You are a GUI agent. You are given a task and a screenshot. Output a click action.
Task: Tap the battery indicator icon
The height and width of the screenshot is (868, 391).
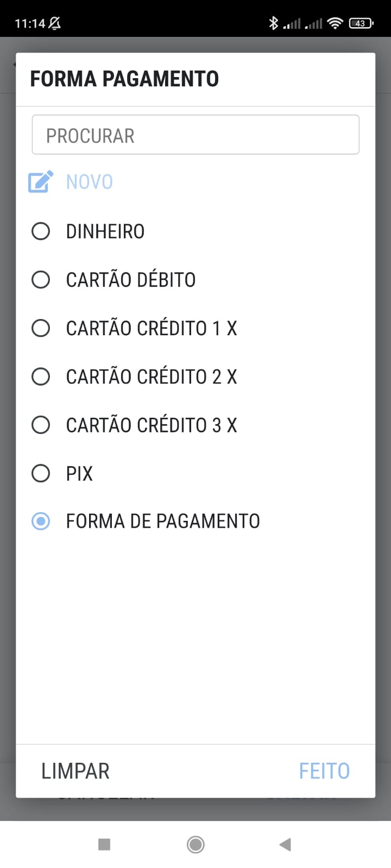click(x=361, y=23)
